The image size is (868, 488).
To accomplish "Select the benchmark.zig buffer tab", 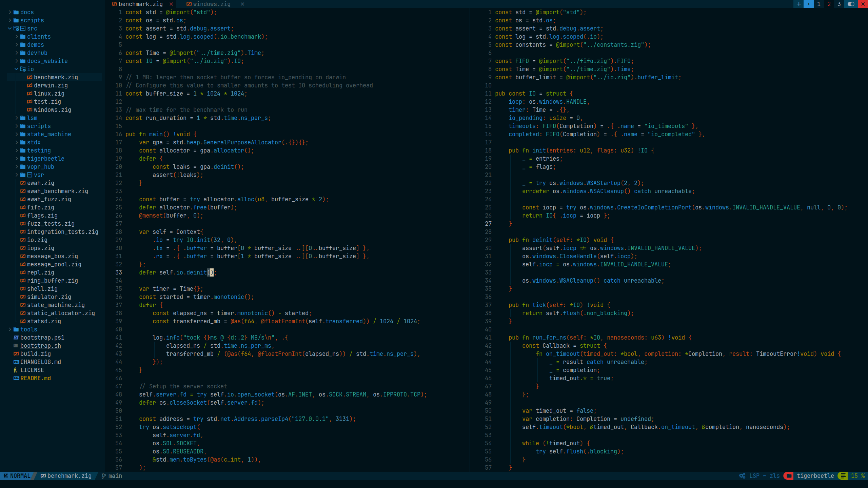I will (141, 4).
